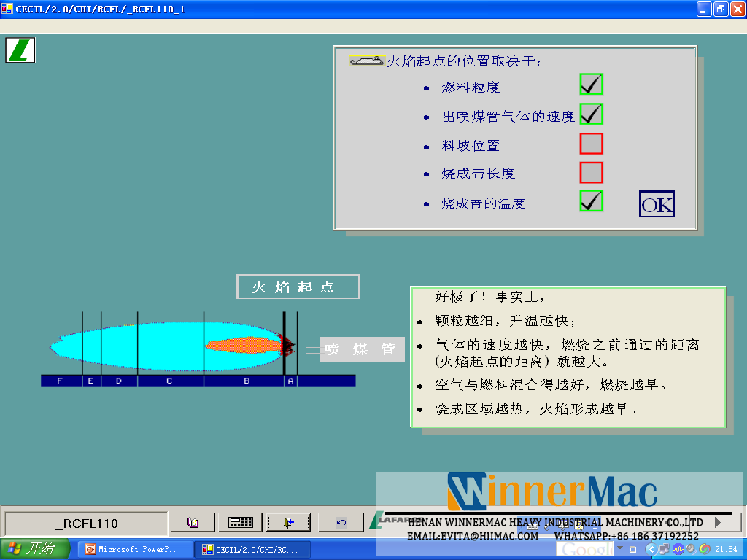747x560 pixels.
Task: Click the option text 料坡位置
Action: (x=471, y=145)
